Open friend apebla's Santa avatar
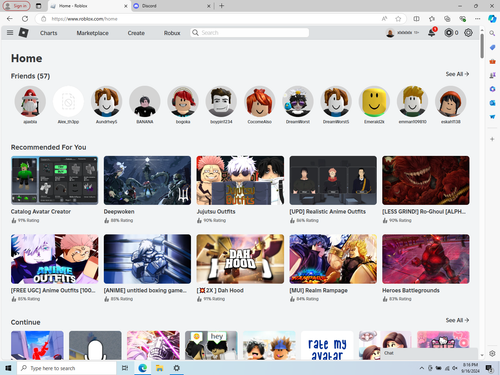This screenshot has width=500, height=375. [x=30, y=101]
